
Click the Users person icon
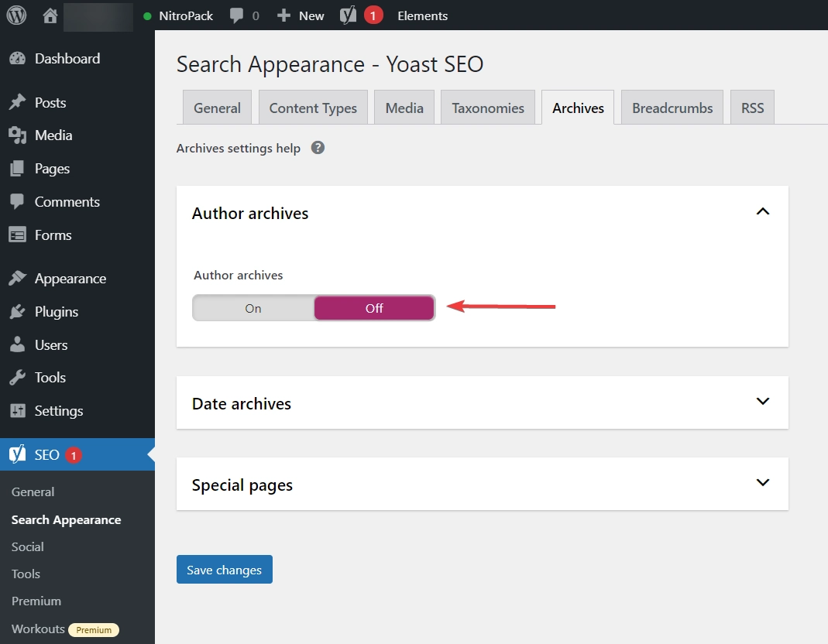[17, 344]
